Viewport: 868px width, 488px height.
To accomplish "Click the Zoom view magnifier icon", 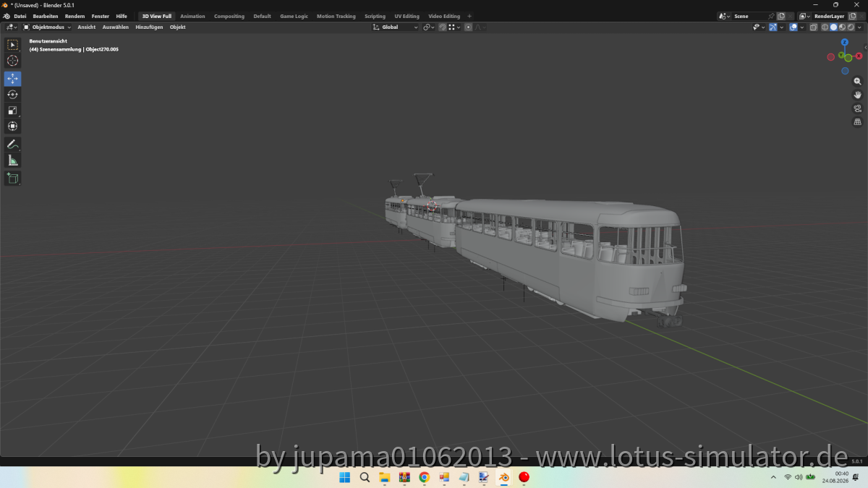I will click(858, 82).
